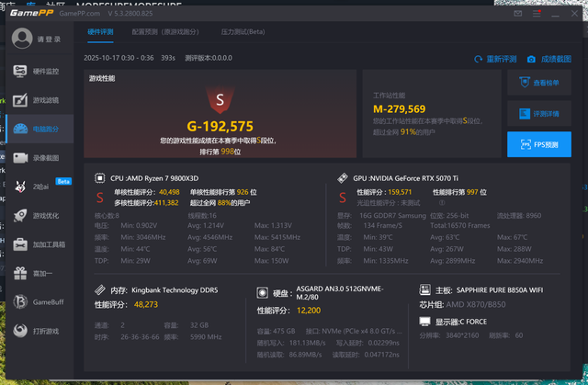The height and width of the screenshot is (385, 588).
Task: Open 游戏优化 rocket icon
Action: [37, 216]
